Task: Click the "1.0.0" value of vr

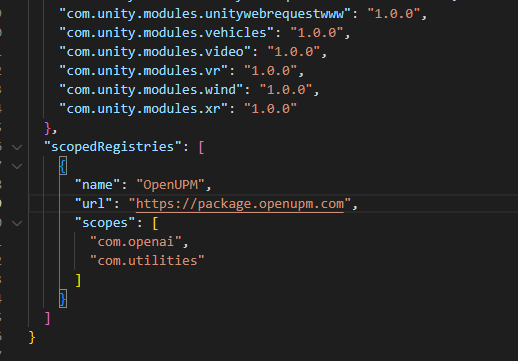Action: tap(271, 71)
